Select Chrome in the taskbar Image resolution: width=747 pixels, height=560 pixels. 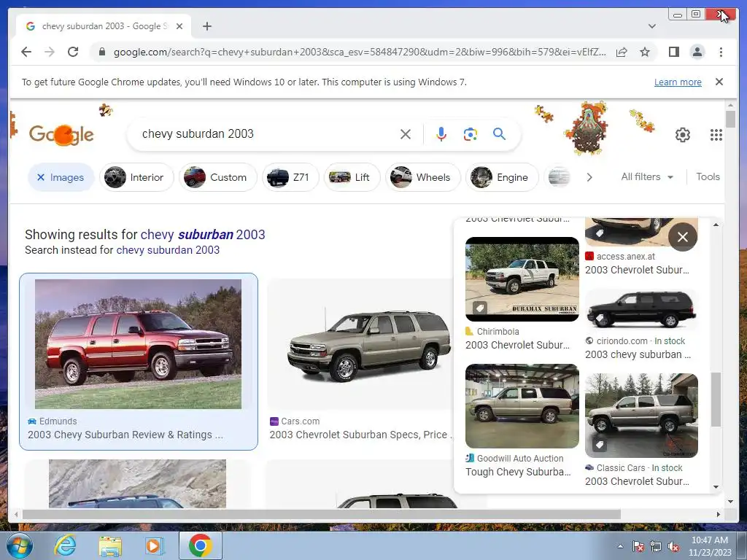200,545
